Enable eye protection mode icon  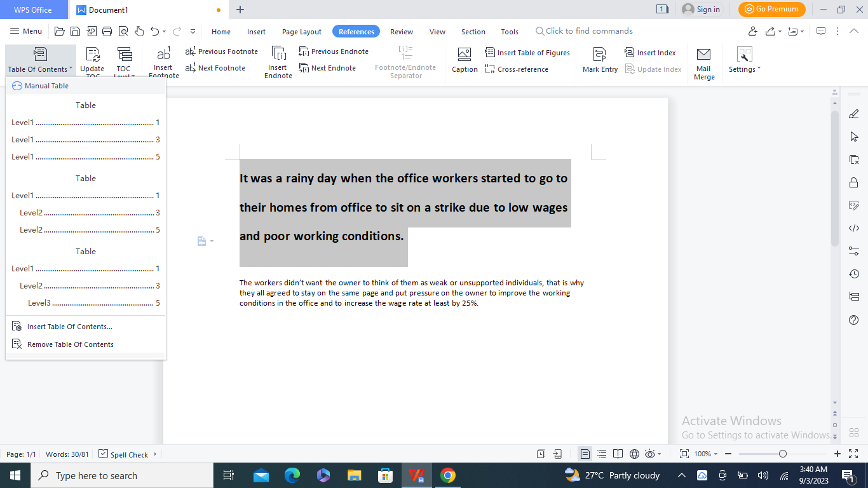pos(649,454)
